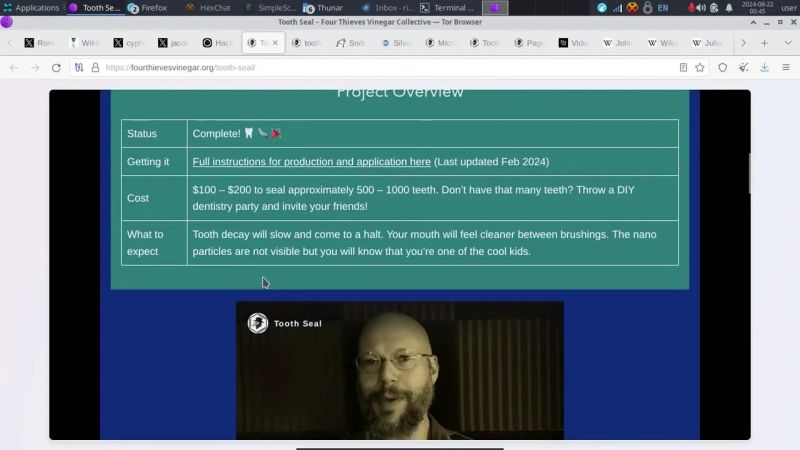This screenshot has width=800, height=450.
Task: Open the downloads panel icon
Action: point(764,67)
